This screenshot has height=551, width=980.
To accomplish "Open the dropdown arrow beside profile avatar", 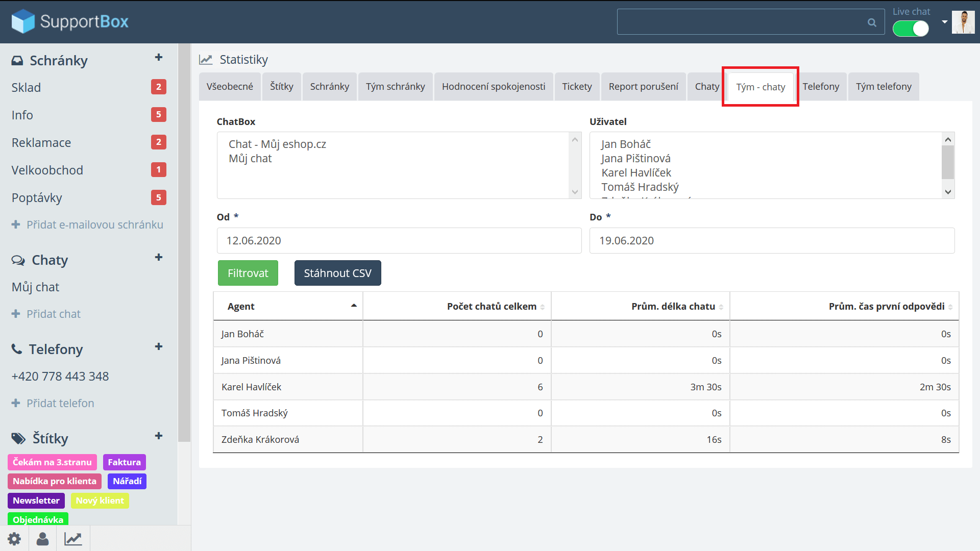I will pos(945,22).
